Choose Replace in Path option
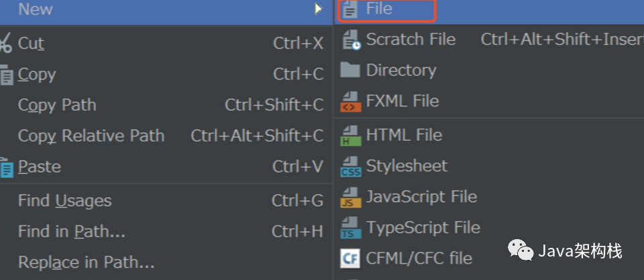 (86, 263)
